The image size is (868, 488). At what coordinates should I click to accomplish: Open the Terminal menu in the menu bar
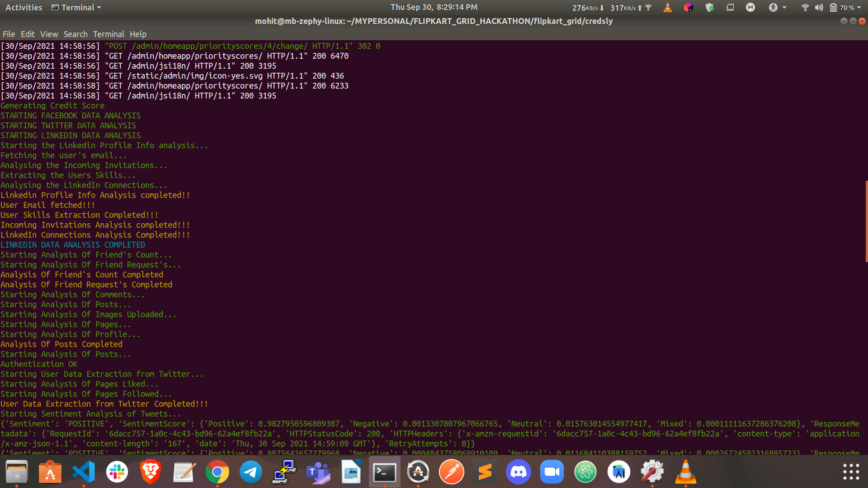108,34
